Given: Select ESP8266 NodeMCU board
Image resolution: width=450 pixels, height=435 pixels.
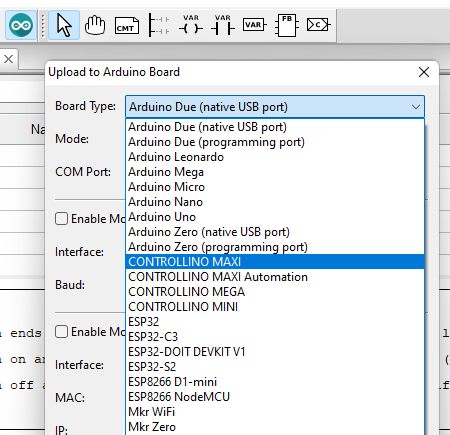Looking at the screenshot, I should point(275,397).
